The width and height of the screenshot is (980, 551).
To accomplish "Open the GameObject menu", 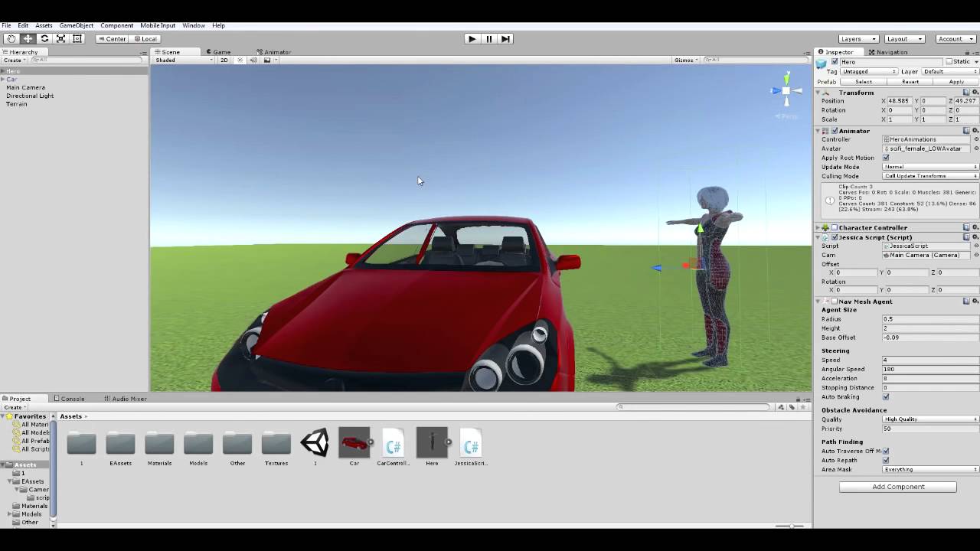I will [76, 25].
